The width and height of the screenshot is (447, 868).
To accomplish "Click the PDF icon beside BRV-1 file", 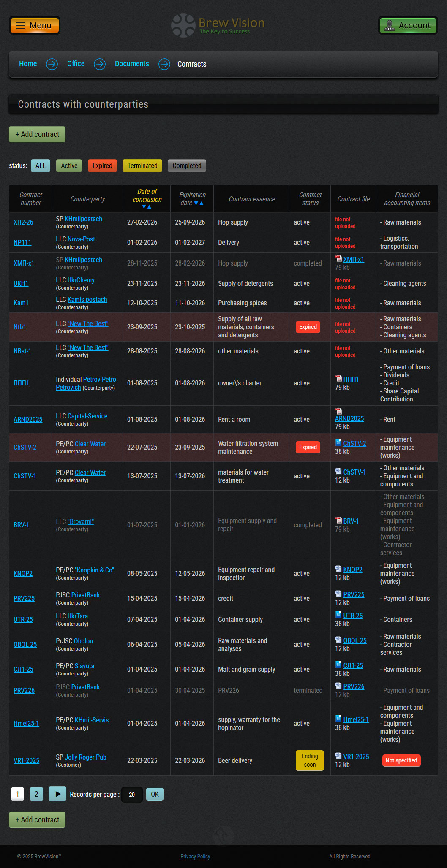I will click(338, 521).
